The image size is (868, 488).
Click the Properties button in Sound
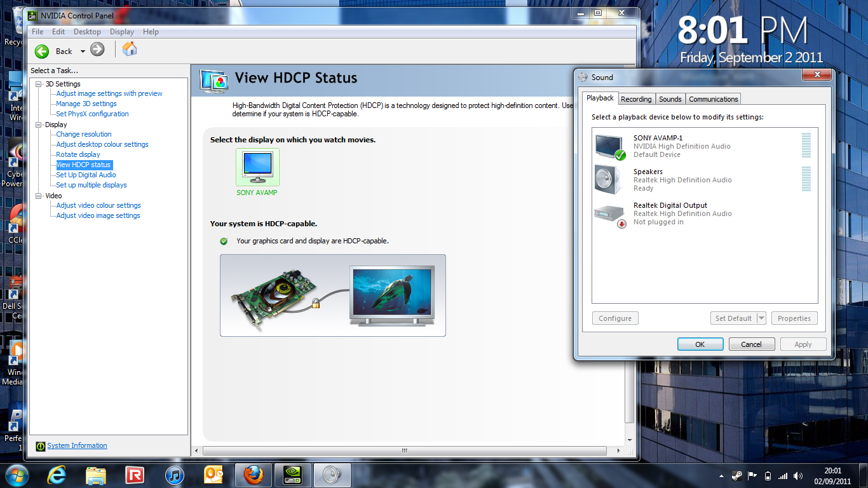coord(794,318)
